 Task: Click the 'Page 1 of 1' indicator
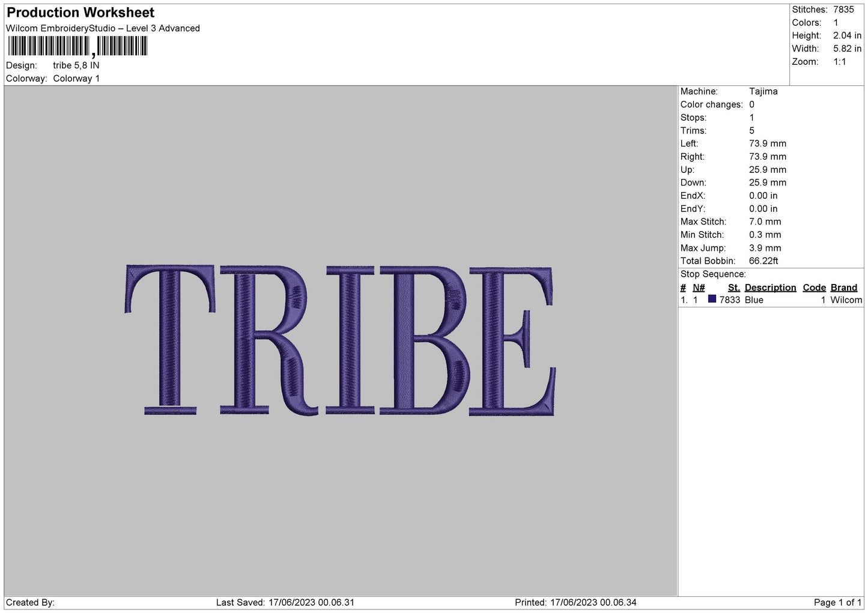pos(837,602)
